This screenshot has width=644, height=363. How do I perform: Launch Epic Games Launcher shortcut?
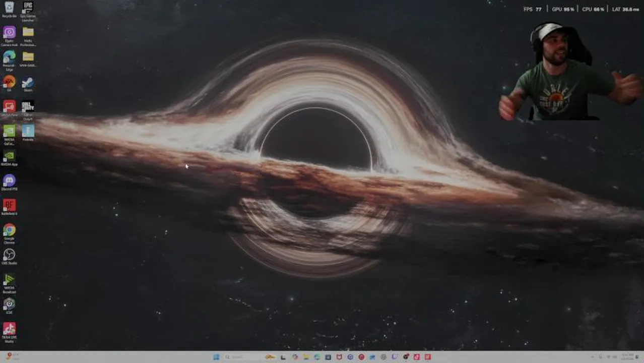tap(28, 11)
